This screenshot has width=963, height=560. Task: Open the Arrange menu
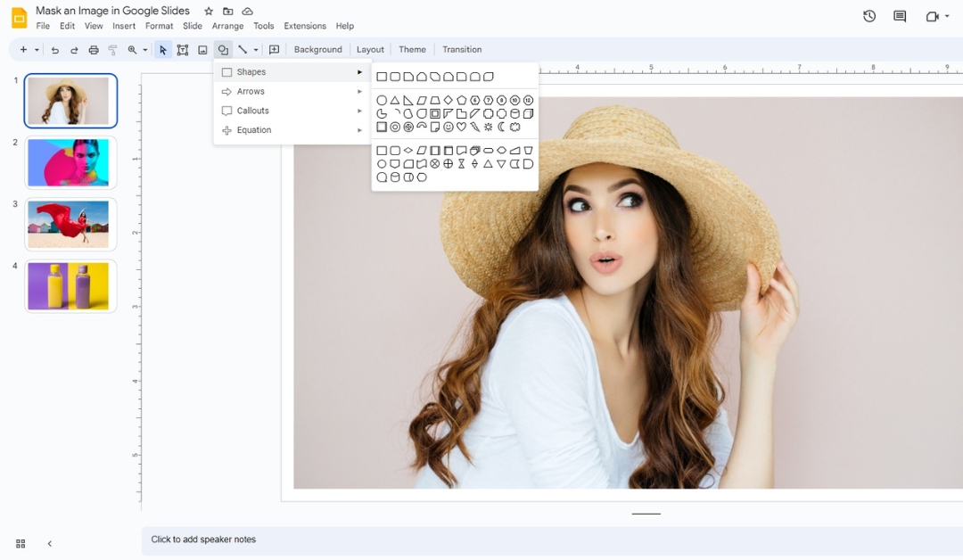point(227,26)
